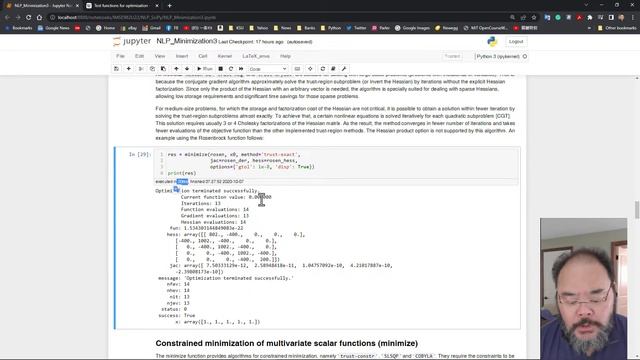Click the Constrained minimization heading
Screen dimensions: 640x360
tap(287, 343)
